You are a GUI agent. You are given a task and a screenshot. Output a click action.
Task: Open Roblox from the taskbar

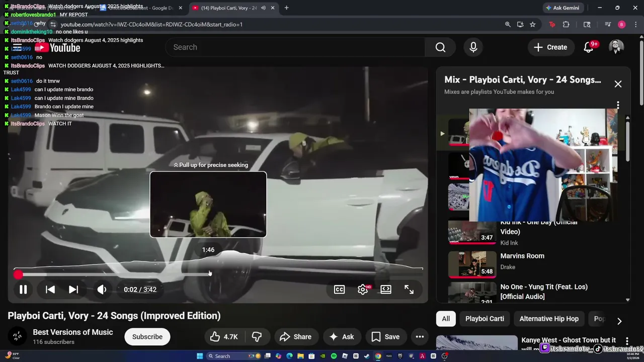tap(345, 356)
